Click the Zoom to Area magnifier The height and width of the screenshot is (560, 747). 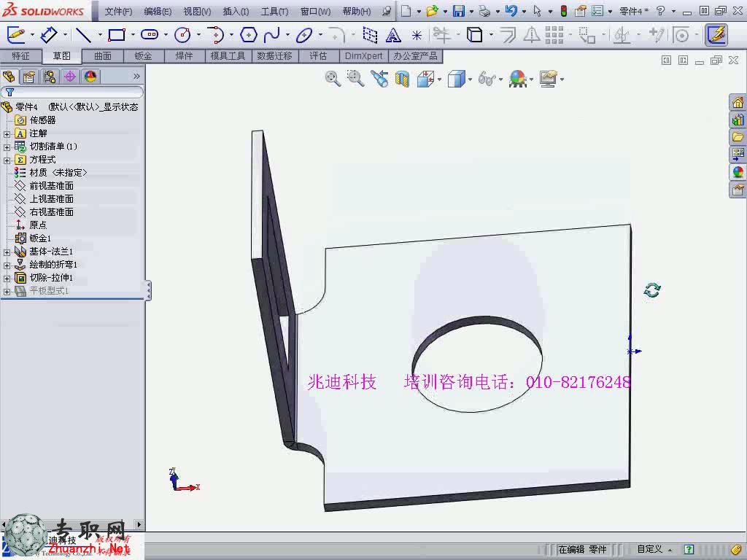pos(355,79)
